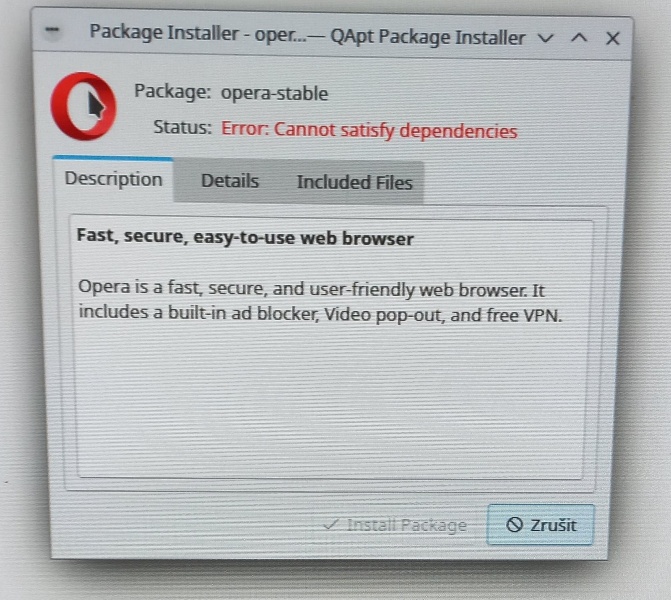This screenshot has height=600, width=671.
Task: Open the window menu icon in title bar
Action: [x=52, y=30]
